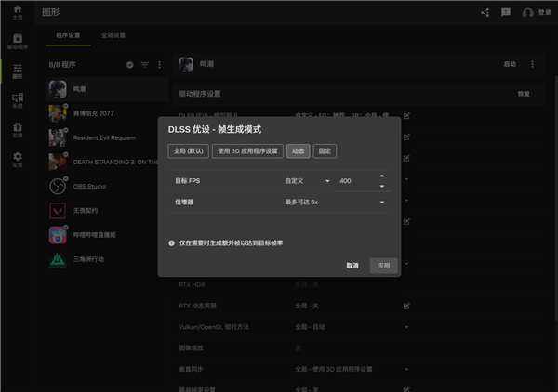Open the 目标 FPS 自定义 dropdown
Screen dimensions: 558x392
click(308, 180)
